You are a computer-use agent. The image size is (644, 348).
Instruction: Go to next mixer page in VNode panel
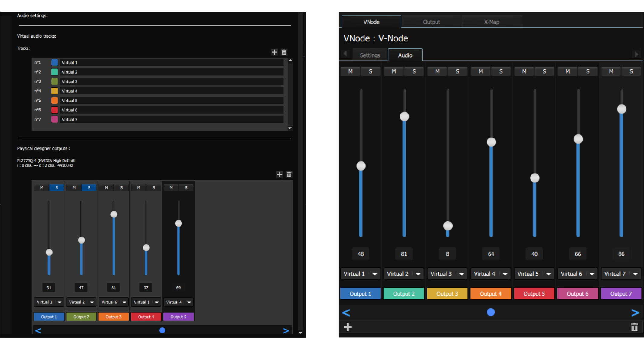(635, 313)
